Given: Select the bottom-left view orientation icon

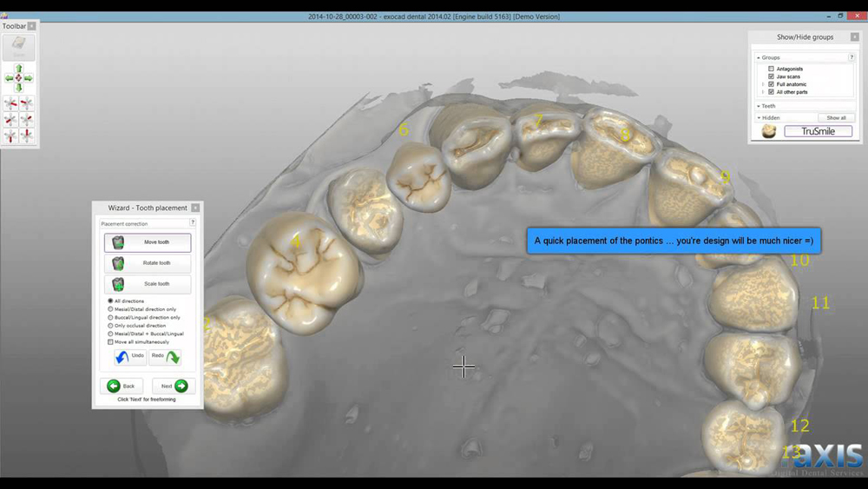Looking at the screenshot, I should coord(10,135).
